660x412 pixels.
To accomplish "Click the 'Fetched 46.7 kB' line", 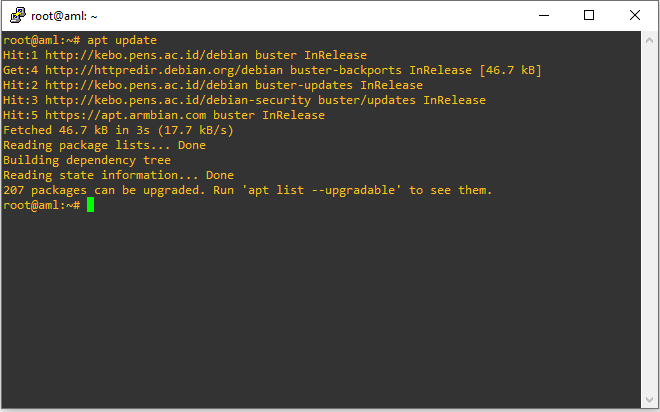I will point(125,130).
